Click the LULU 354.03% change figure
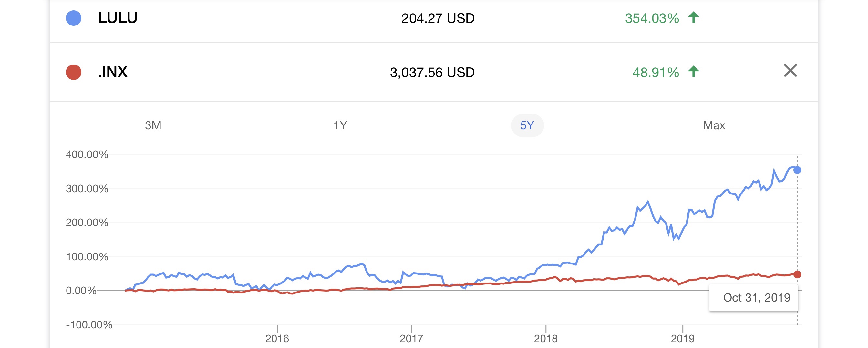The width and height of the screenshot is (868, 348). [652, 18]
